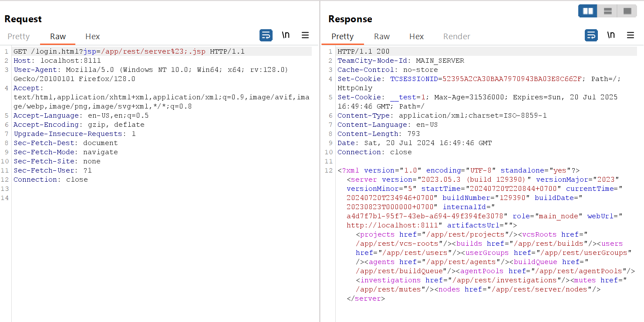644x322 pixels.
Task: Toggle non-printable characters \n in Response pane
Action: click(x=611, y=35)
